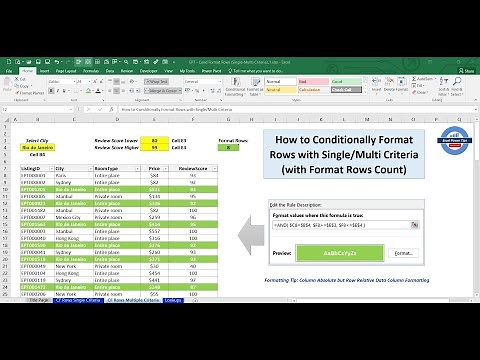Open the RoomType column filter dropdown
The height and width of the screenshot is (360, 480).
[137, 169]
